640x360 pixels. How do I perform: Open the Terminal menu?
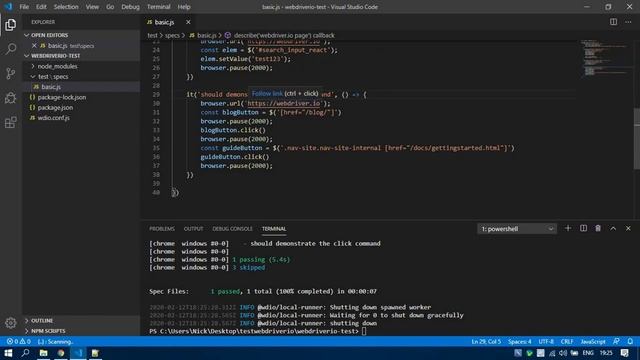pyautogui.click(x=158, y=7)
